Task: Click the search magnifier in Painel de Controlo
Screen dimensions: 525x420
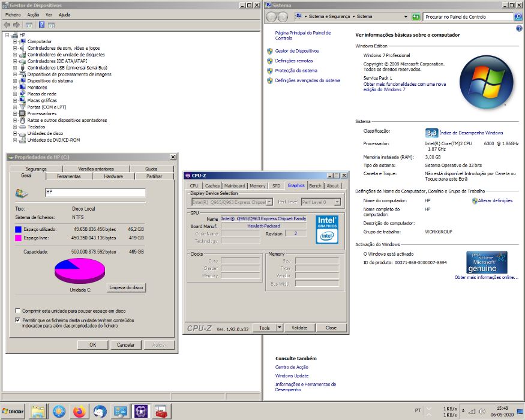Action: pos(518,16)
